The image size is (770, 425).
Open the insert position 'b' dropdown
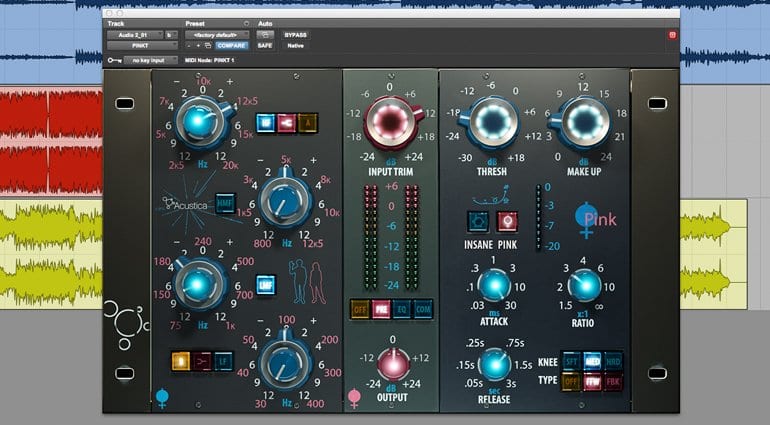(171, 35)
